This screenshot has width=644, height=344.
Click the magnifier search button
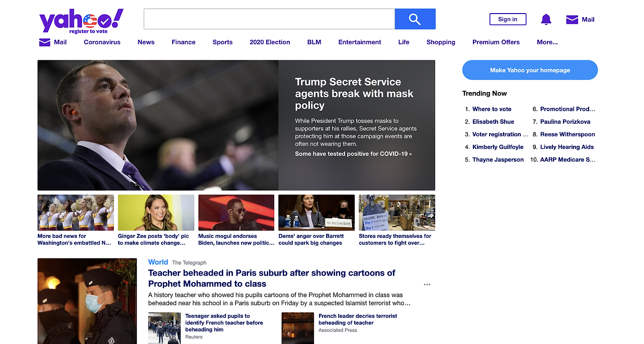[415, 19]
